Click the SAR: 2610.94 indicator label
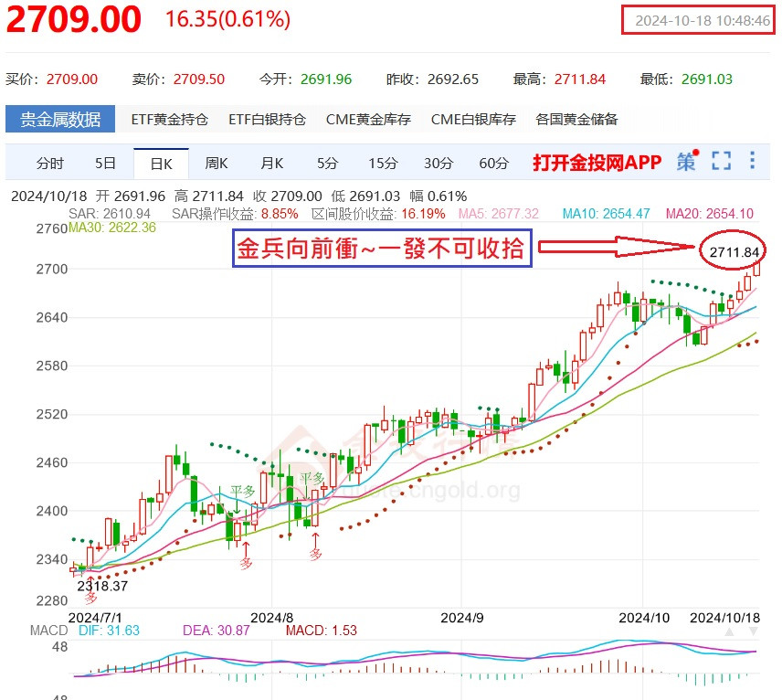 tap(110, 214)
